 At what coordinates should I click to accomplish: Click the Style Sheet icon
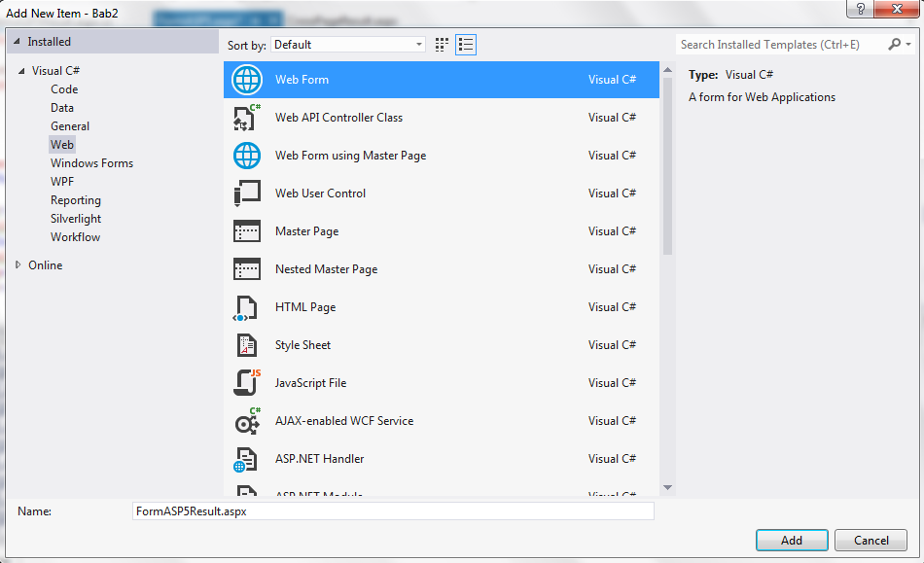click(246, 345)
